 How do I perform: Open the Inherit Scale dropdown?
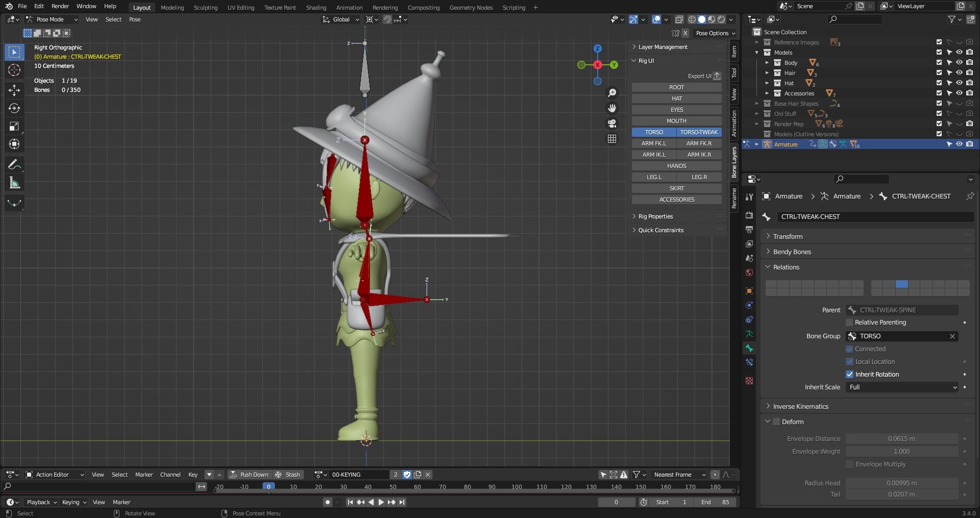click(x=901, y=387)
